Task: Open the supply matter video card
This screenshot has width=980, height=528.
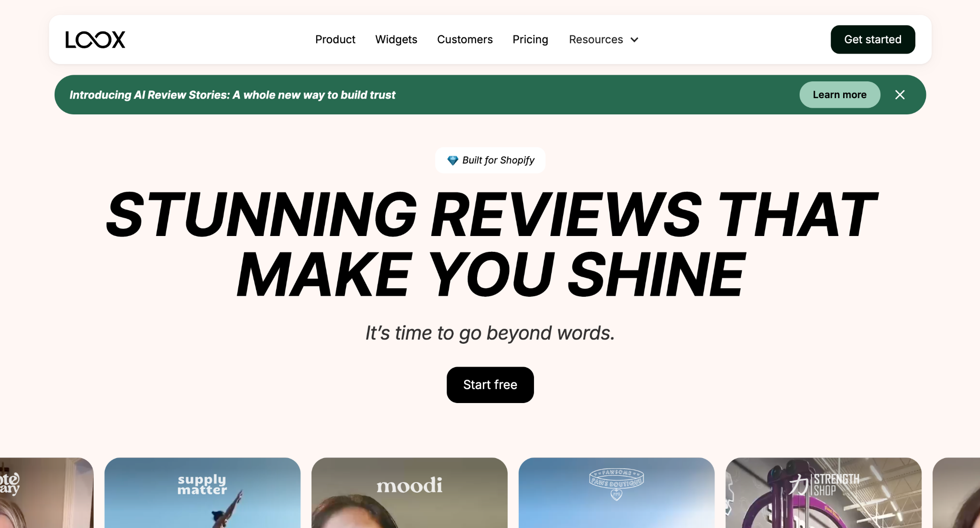Action: tap(202, 493)
